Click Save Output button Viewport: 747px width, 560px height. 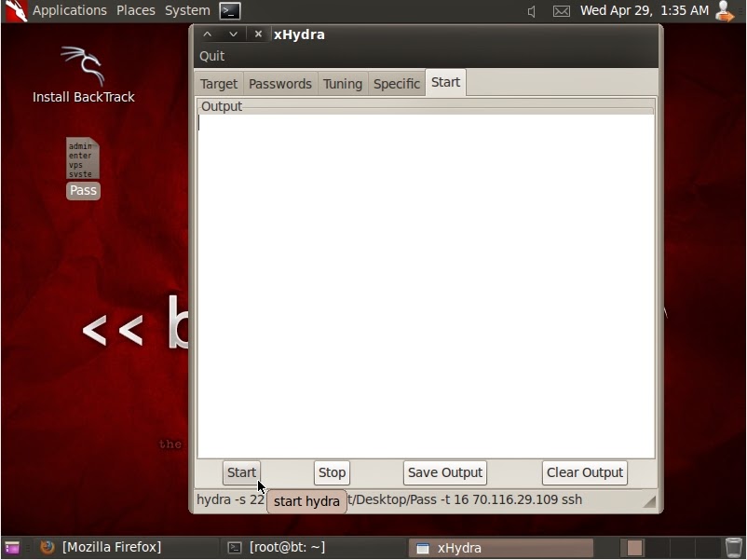coord(445,472)
